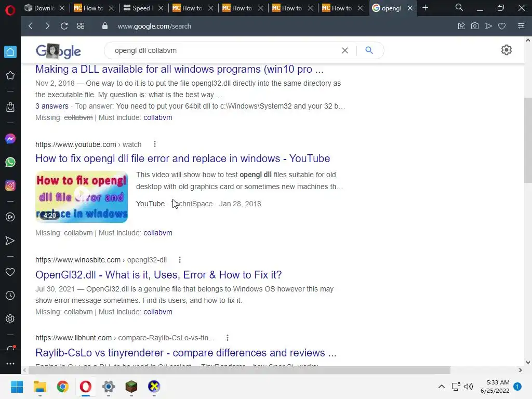Open the send/flow arrow icon in address bar
This screenshot has height=399, width=532.
pyautogui.click(x=488, y=26)
